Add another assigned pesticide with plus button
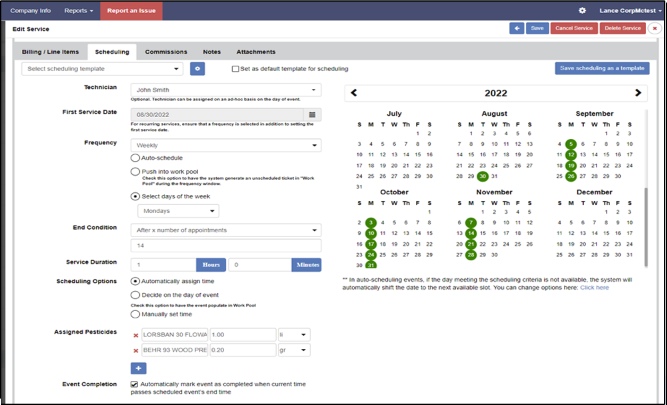This screenshot has width=667, height=405. tap(139, 368)
